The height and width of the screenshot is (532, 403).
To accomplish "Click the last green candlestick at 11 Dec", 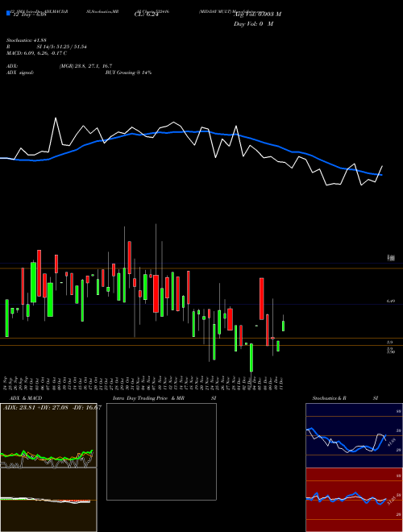I will (283, 326).
